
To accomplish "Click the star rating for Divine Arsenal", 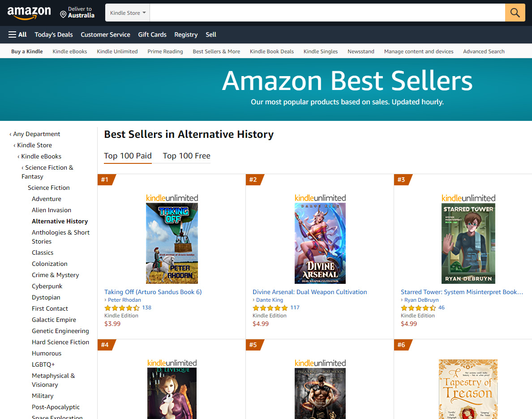I will point(270,308).
